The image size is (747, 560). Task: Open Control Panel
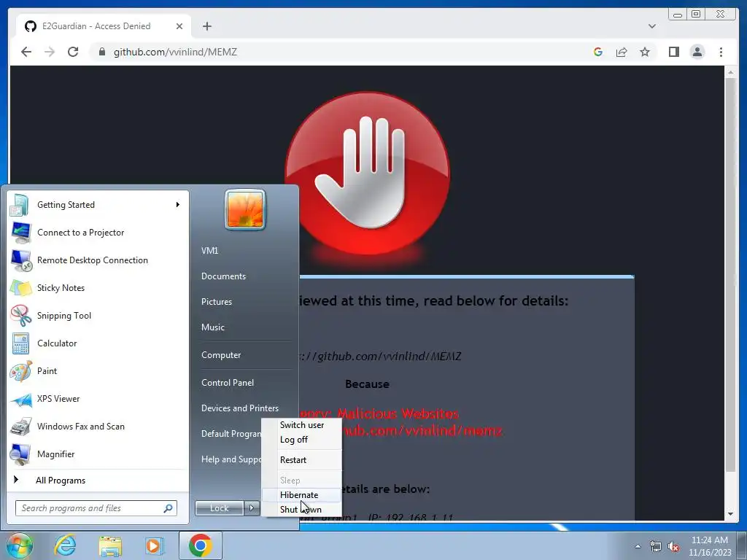click(228, 383)
